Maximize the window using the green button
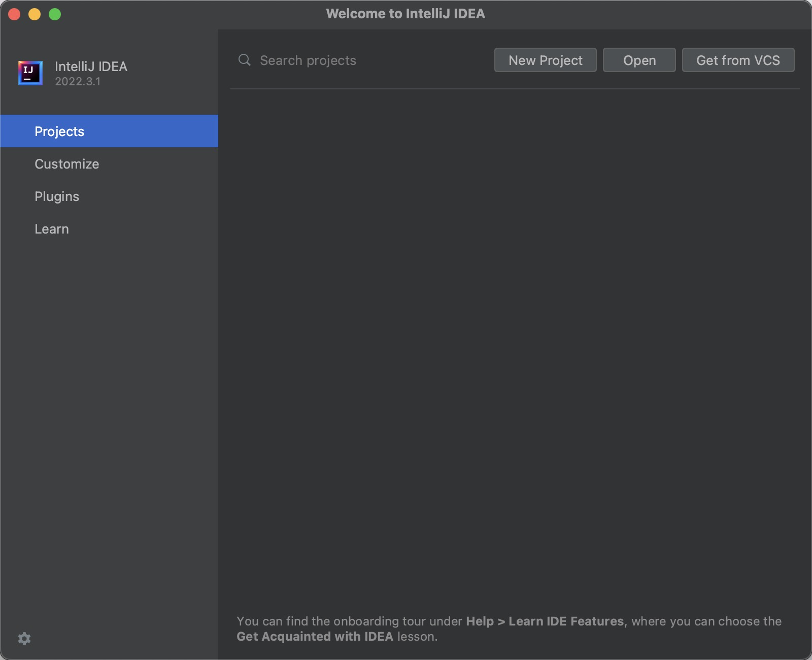The image size is (812, 660). 55,14
